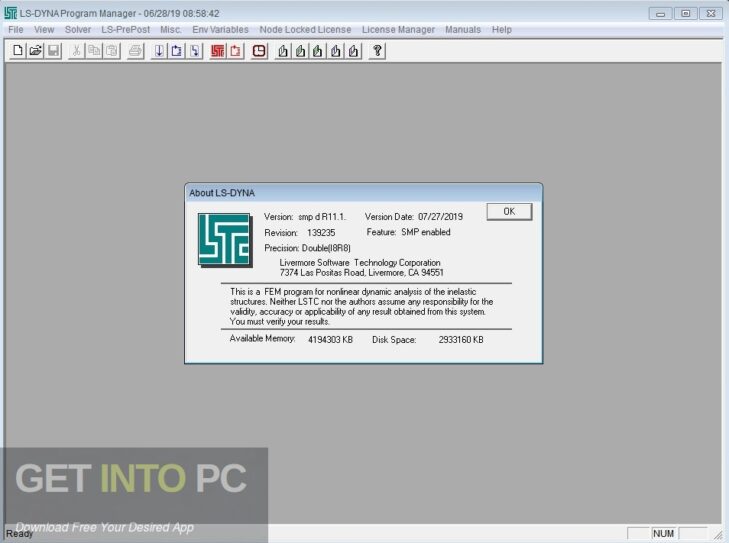This screenshot has width=729, height=543.
Task: Click the greyed-out Save diskette icon
Action: point(53,51)
